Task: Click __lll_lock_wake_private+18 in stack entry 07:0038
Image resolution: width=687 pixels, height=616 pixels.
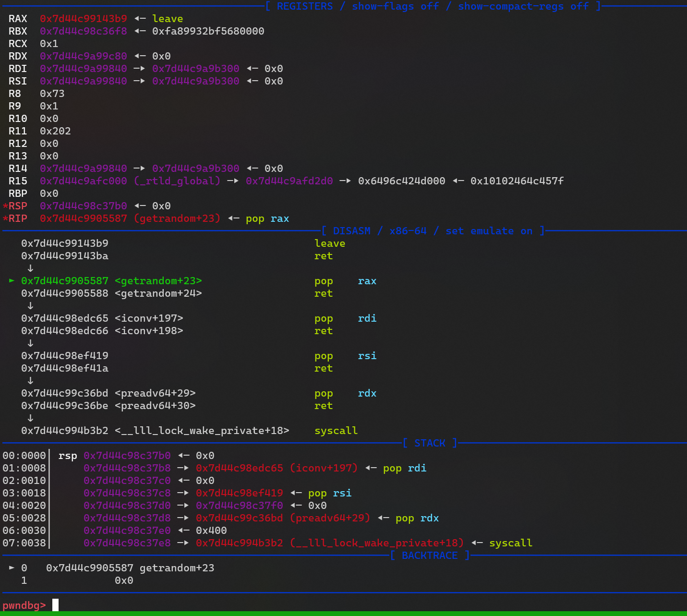Action: [x=377, y=543]
